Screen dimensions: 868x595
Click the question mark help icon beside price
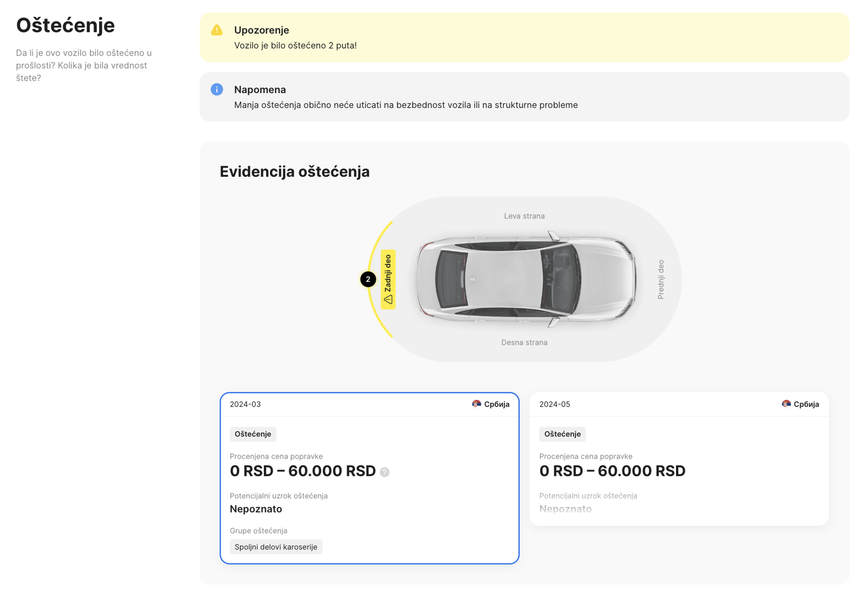[x=384, y=472]
